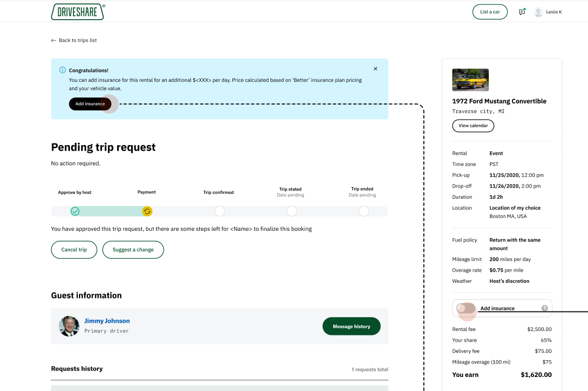The width and height of the screenshot is (588, 391).
Task: Click 'Location of my choice' text
Action: point(515,208)
